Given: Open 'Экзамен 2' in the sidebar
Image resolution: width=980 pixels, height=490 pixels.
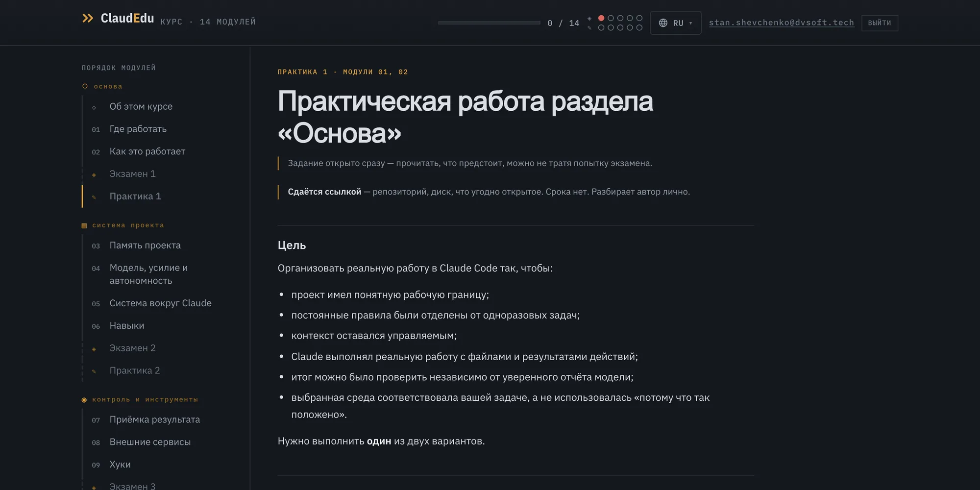Looking at the screenshot, I should [x=132, y=348].
